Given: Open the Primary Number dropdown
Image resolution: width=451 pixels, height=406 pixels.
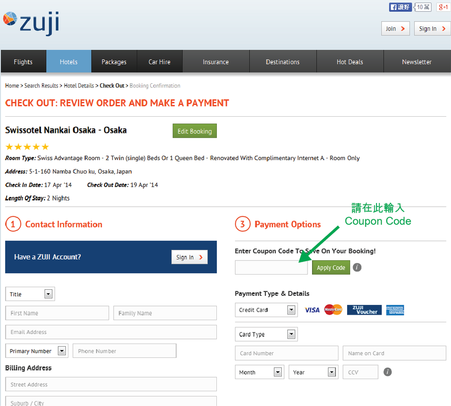Looking at the screenshot, I should (x=37, y=351).
